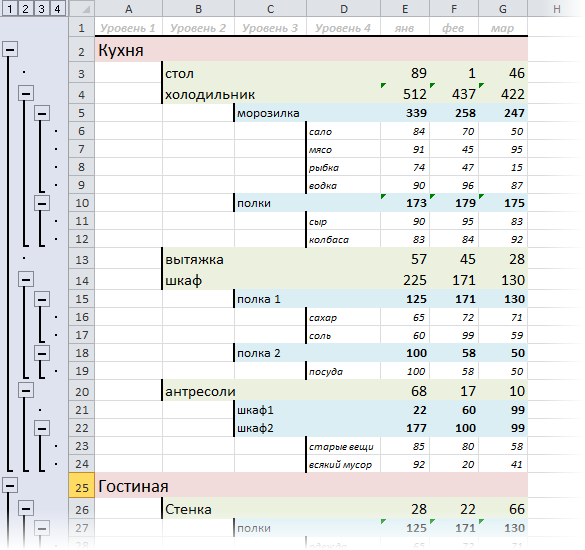The image size is (585, 550).
Task: Select column E header
Action: [x=405, y=9]
